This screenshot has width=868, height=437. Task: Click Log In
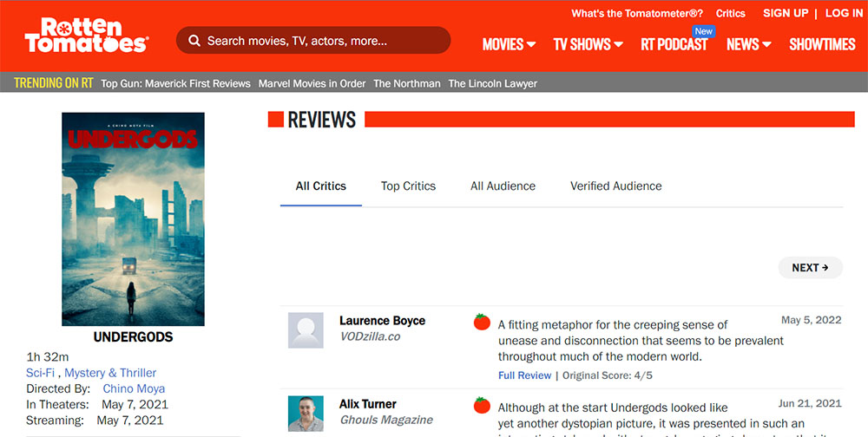pyautogui.click(x=844, y=13)
